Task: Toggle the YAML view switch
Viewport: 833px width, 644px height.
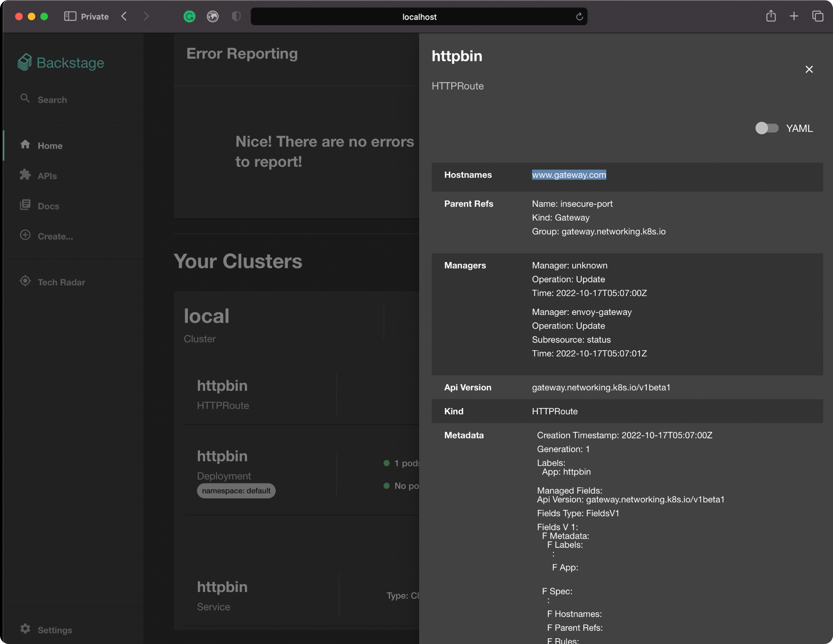Action: 766,128
